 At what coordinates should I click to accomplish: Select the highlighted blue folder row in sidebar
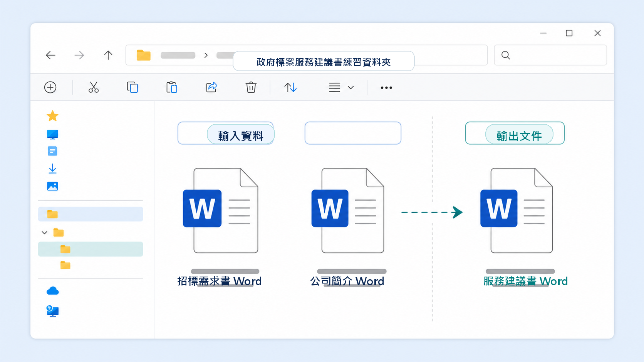pyautogui.click(x=91, y=214)
